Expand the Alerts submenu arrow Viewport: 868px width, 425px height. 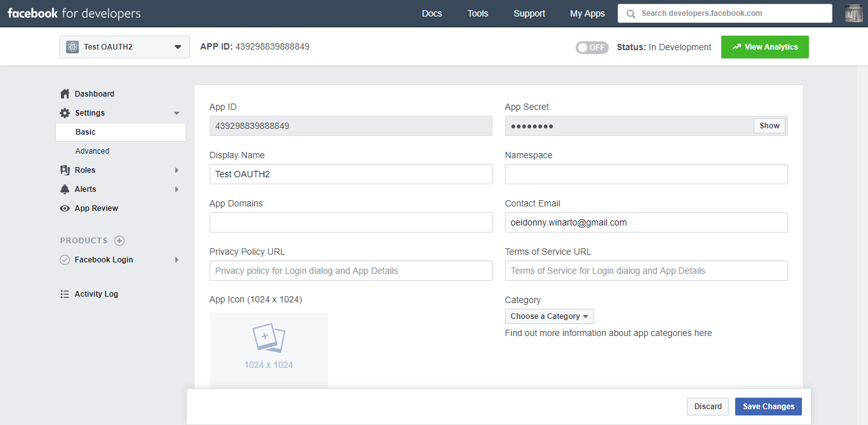click(x=177, y=189)
